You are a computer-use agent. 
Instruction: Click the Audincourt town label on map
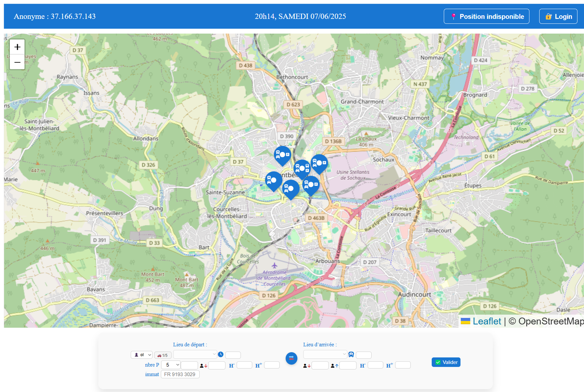414,295
